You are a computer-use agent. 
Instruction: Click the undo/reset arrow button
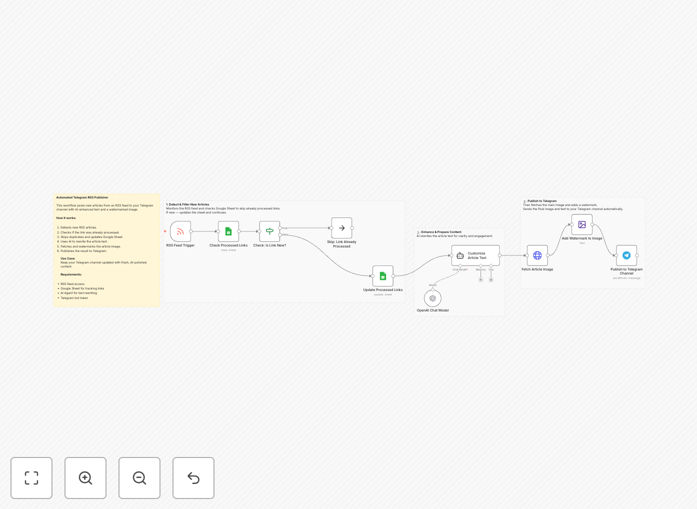pyautogui.click(x=193, y=478)
